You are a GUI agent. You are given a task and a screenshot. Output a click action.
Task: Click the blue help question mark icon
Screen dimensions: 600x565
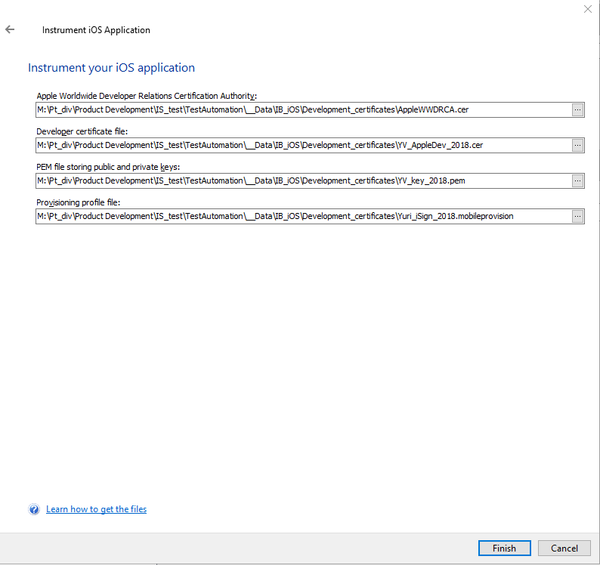(x=34, y=510)
